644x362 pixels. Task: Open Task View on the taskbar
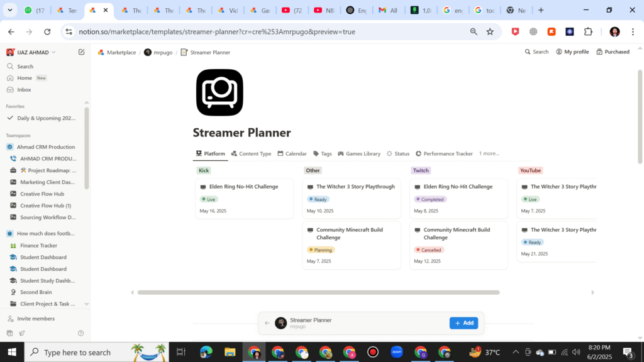[180, 352]
